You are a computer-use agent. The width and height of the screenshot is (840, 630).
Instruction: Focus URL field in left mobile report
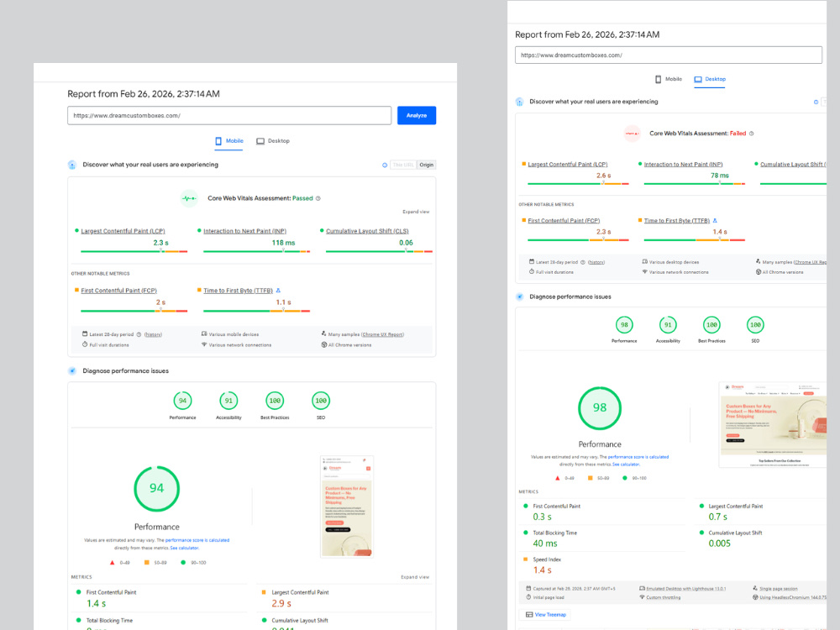click(x=229, y=115)
